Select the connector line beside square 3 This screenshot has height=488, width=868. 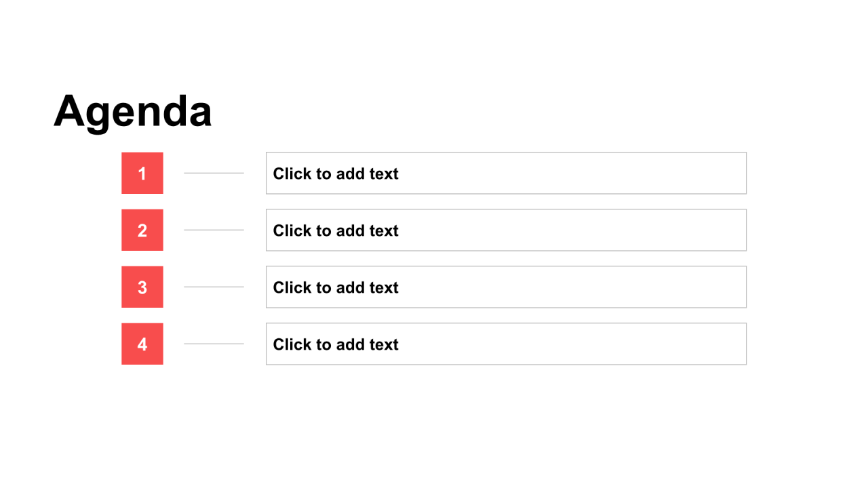214,287
